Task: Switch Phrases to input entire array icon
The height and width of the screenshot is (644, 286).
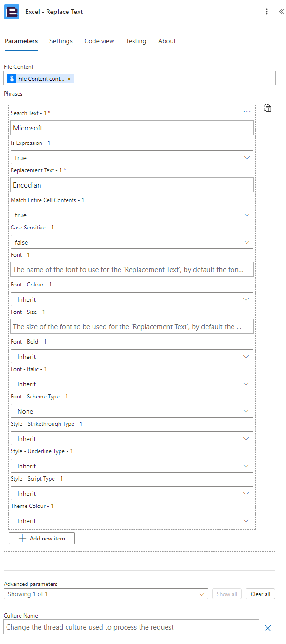Action: click(x=267, y=108)
